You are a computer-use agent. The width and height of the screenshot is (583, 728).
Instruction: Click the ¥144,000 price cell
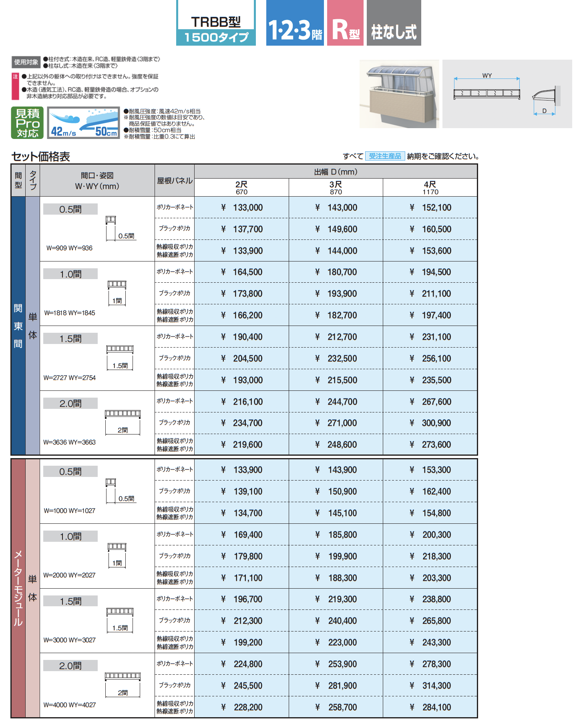pos(336,251)
